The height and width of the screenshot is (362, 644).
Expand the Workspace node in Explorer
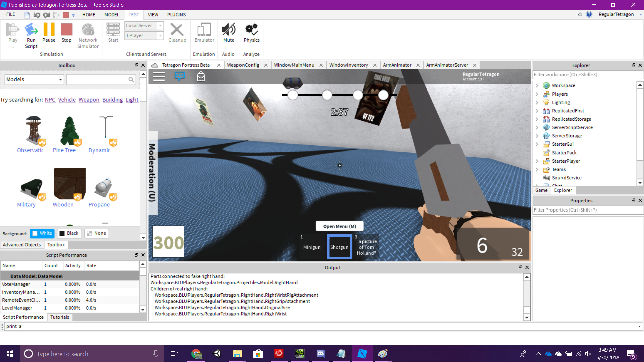point(538,85)
